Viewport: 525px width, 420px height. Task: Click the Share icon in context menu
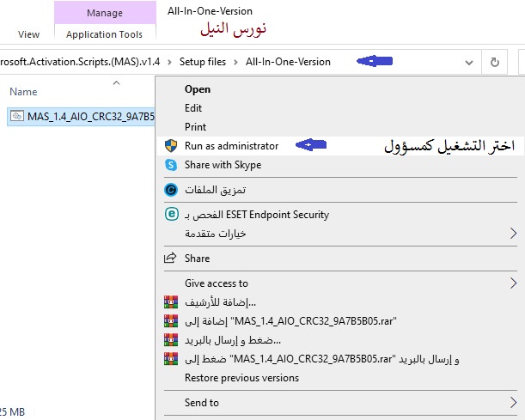(170, 259)
